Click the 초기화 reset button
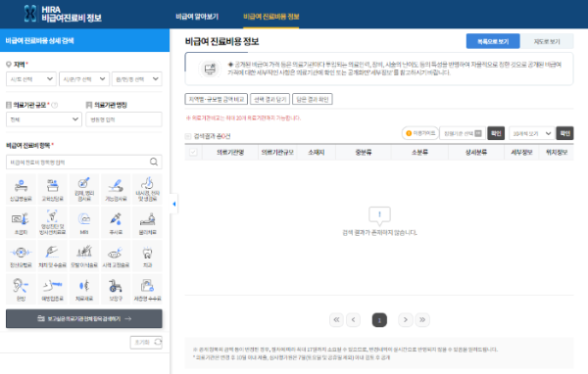588x374 pixels. coord(146,342)
